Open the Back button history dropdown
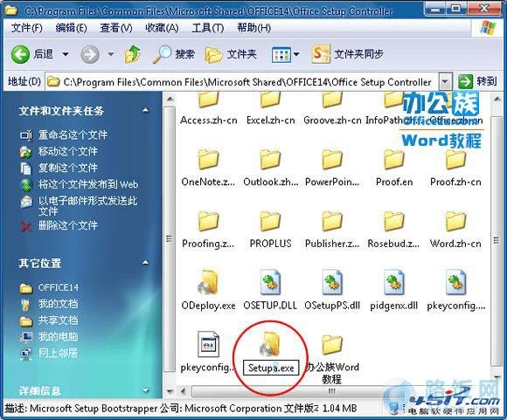The image size is (507, 420). coord(66,54)
